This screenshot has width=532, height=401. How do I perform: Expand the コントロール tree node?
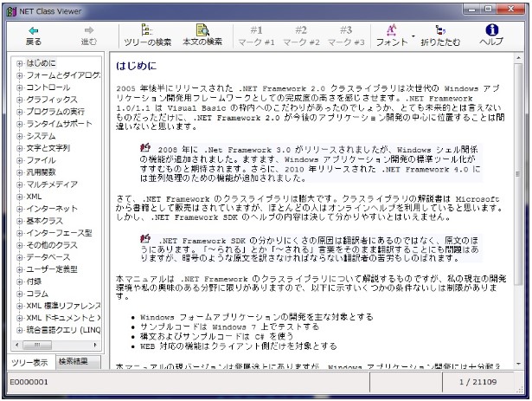coord(20,87)
